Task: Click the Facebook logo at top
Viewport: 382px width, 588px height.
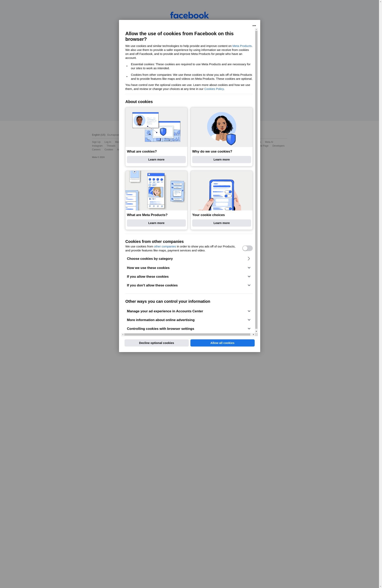Action: point(189,15)
